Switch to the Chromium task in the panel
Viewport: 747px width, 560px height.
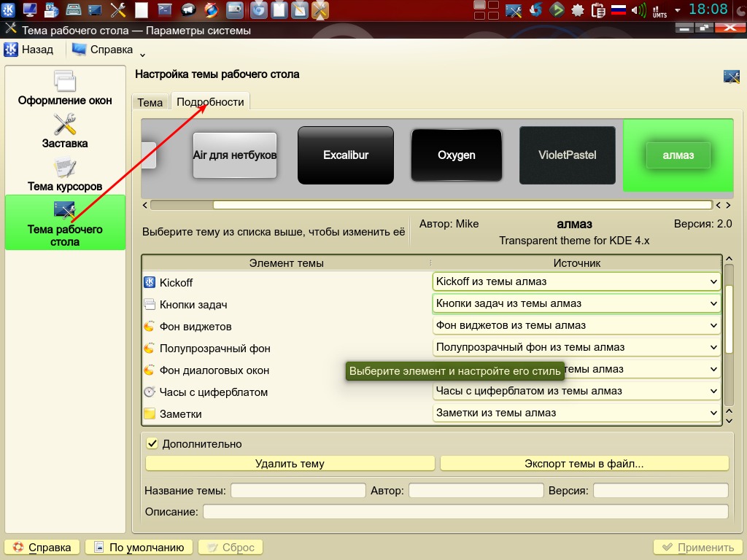tap(258, 9)
